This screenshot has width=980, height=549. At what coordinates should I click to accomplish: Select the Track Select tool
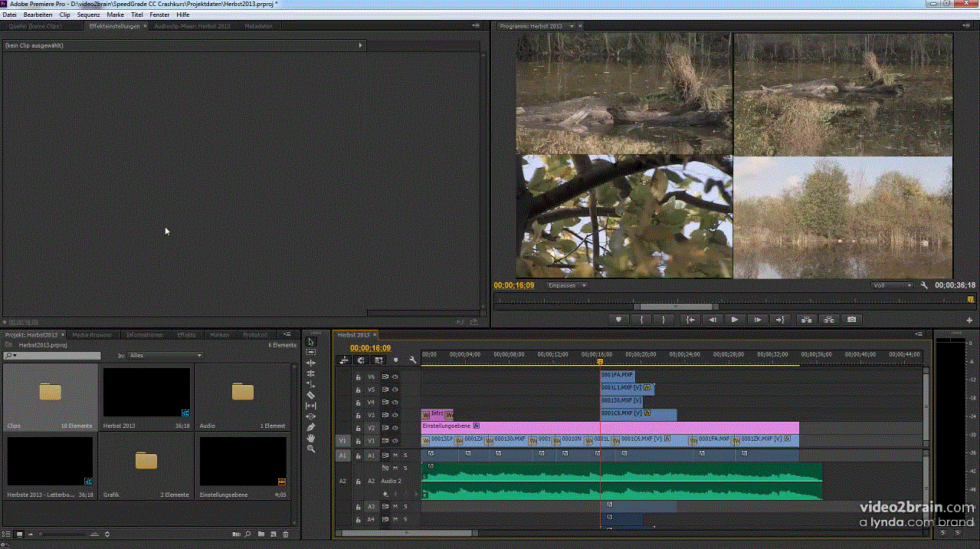tap(310, 352)
